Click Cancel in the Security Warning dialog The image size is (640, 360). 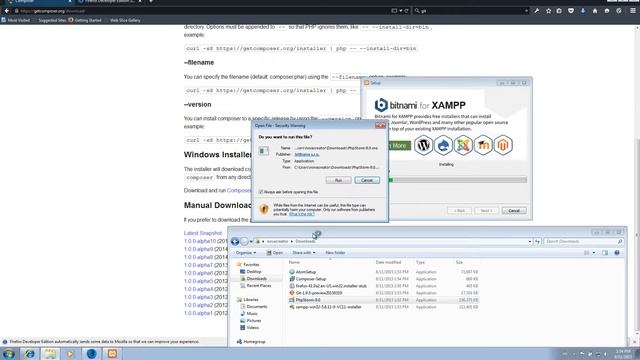click(367, 180)
